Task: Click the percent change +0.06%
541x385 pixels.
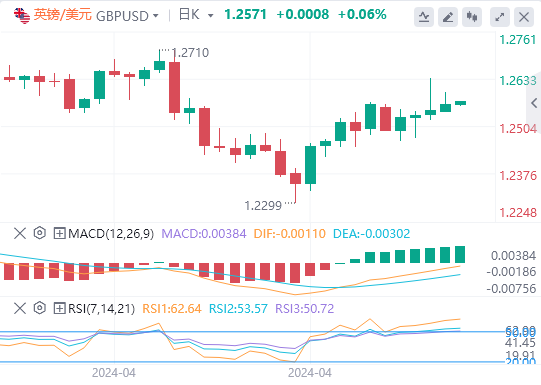Action: (362, 14)
